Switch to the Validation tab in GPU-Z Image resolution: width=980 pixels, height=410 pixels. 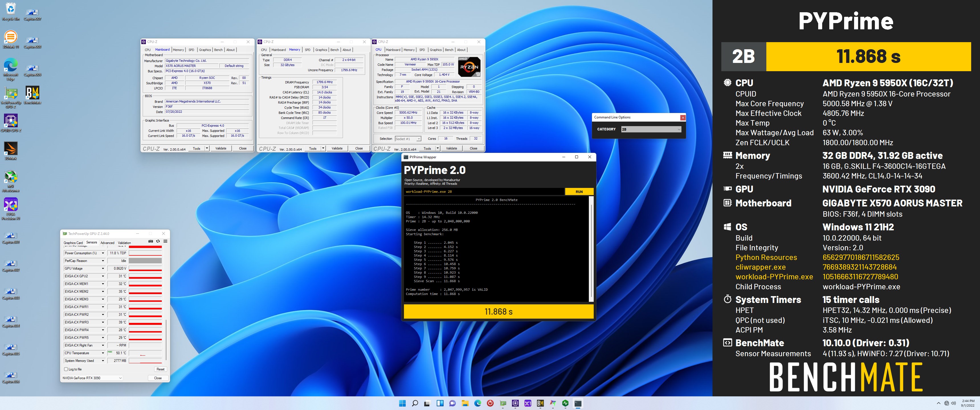click(124, 243)
